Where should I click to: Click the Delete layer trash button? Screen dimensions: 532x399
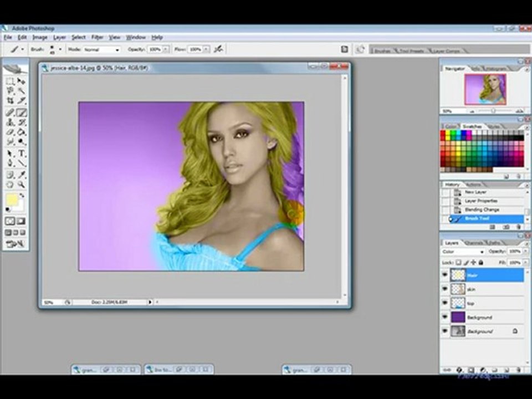point(518,370)
